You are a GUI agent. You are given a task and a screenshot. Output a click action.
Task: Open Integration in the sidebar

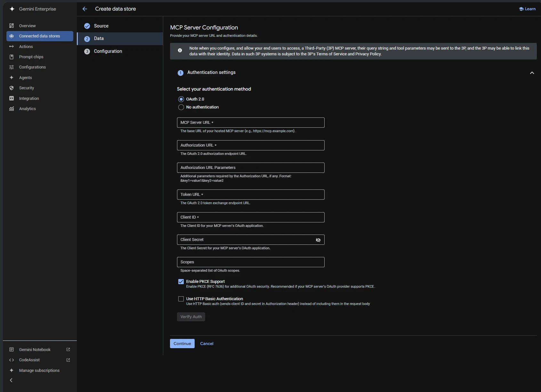40,99
